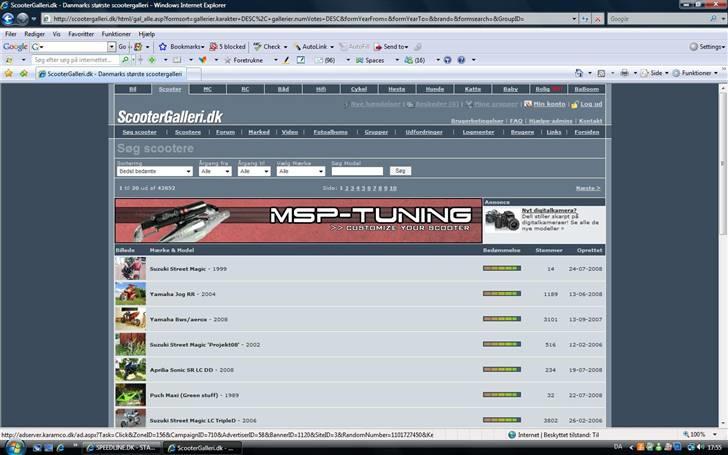728x455 pixels.
Task: Click the Favorites star icon by tabs
Action: [x=9, y=73]
